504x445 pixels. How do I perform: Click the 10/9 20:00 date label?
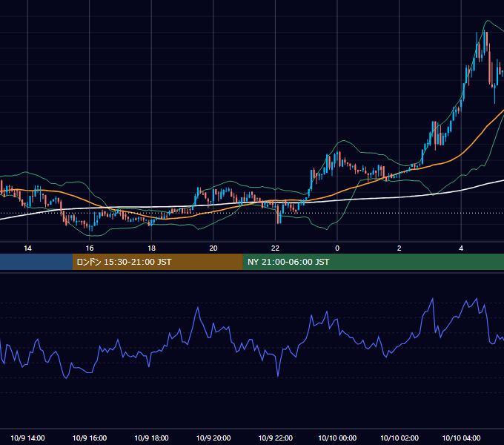point(213,438)
